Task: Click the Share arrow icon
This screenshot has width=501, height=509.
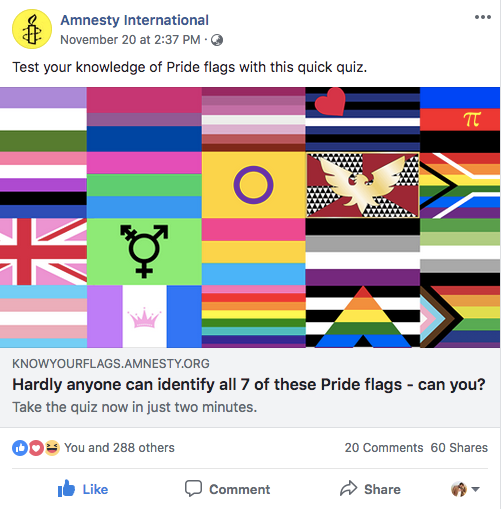Action: 348,488
